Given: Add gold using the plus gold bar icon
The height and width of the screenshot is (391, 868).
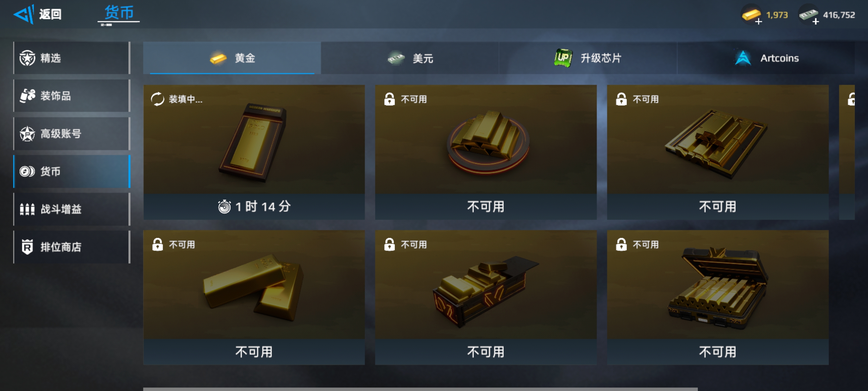Looking at the screenshot, I should coord(751,15).
